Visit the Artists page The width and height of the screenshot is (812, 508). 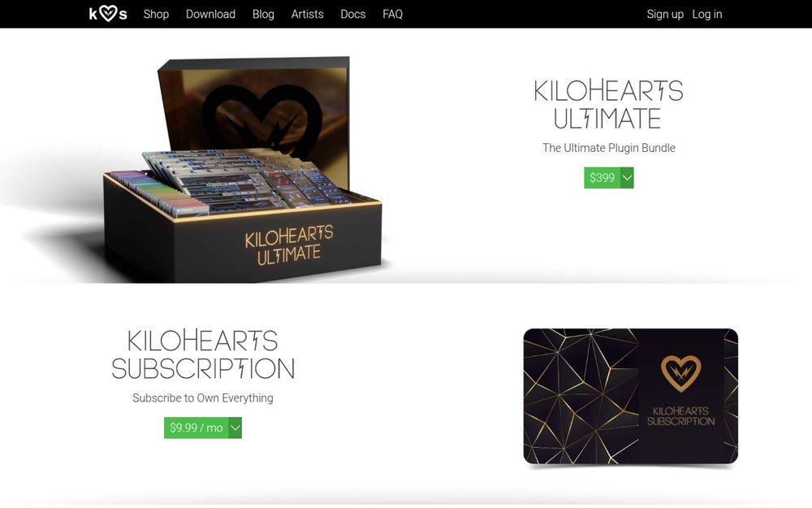(307, 14)
